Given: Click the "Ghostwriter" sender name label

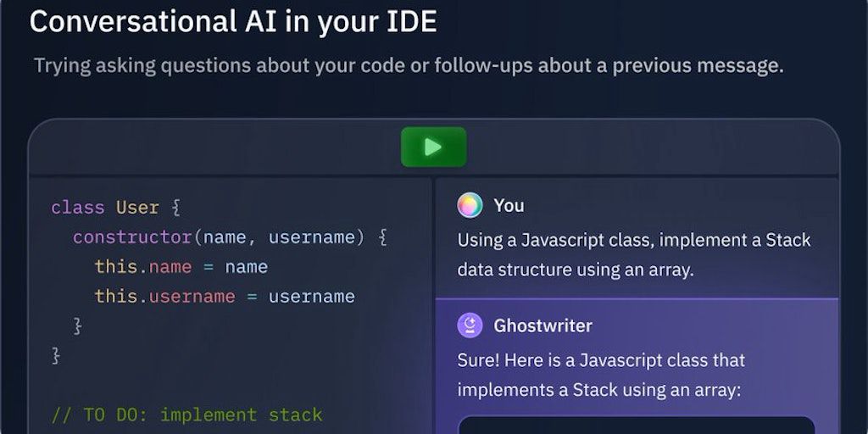Looking at the screenshot, I should click(542, 325).
